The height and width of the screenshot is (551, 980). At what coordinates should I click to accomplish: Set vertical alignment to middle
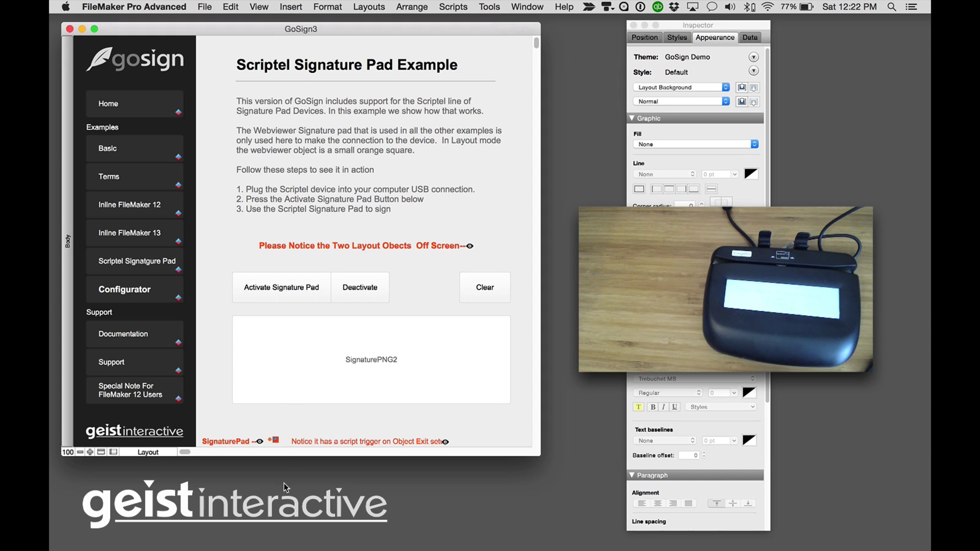coord(733,503)
